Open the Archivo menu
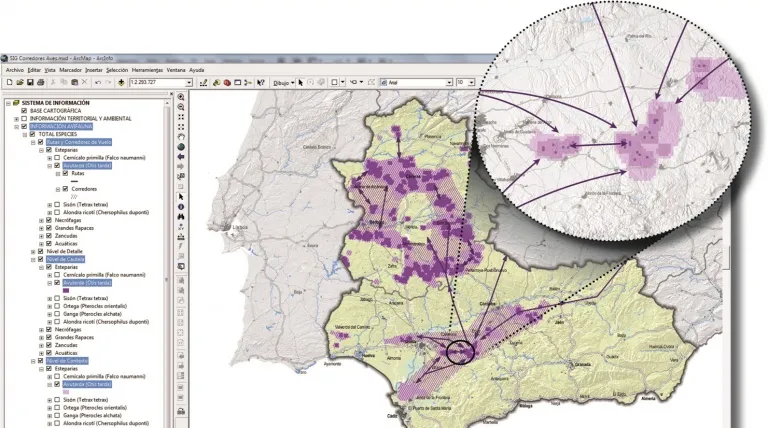768x428 pixels. (15, 71)
